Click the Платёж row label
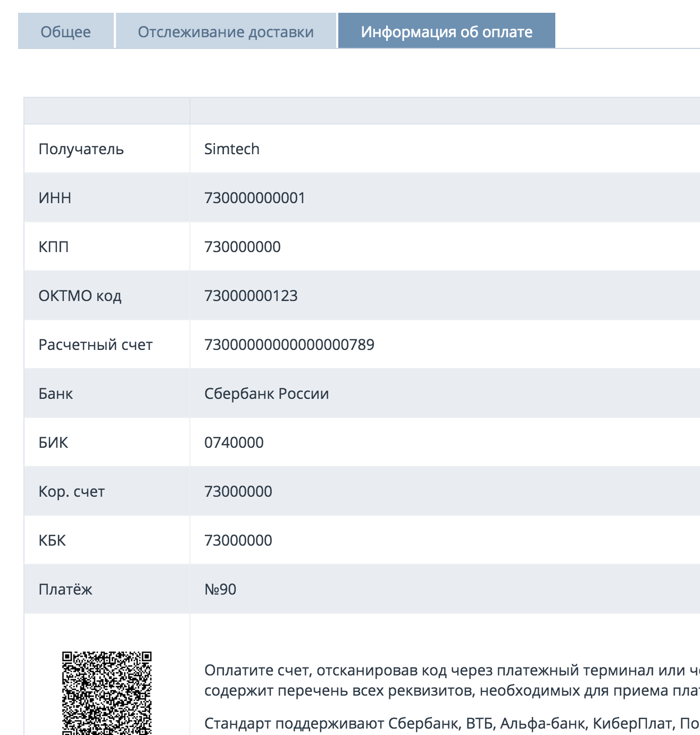Image resolution: width=700 pixels, height=735 pixels. [x=65, y=589]
